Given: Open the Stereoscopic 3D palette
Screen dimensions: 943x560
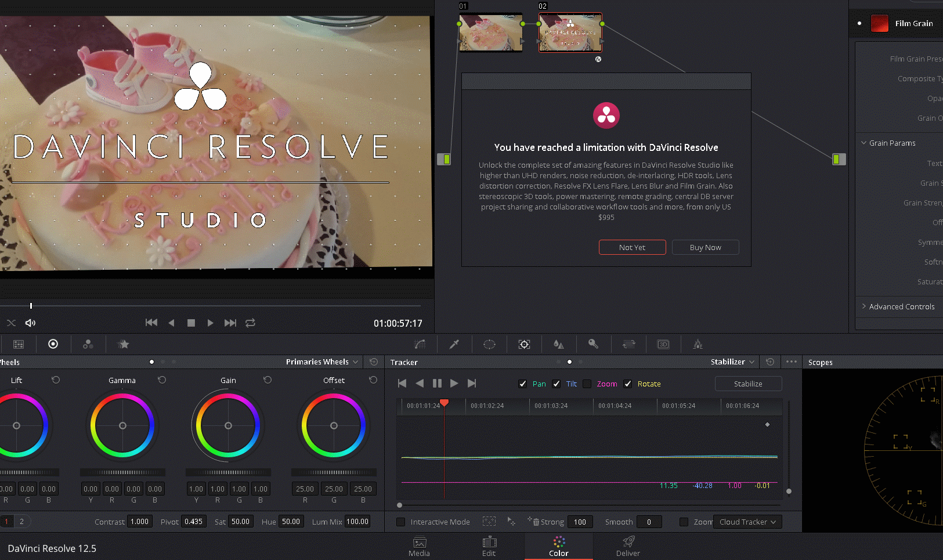Looking at the screenshot, I should (x=663, y=344).
